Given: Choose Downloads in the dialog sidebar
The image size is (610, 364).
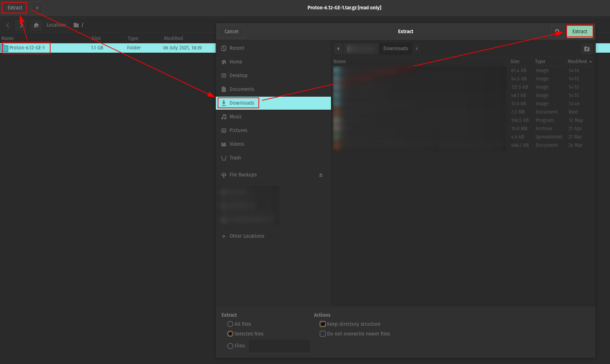Looking at the screenshot, I should click(273, 103).
